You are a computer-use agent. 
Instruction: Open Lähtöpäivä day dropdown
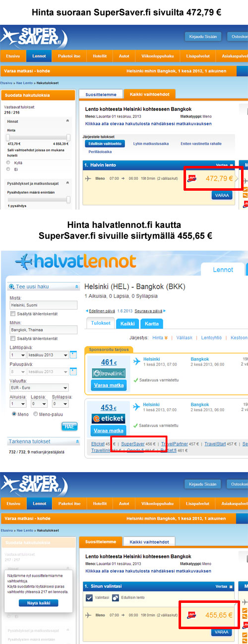click(x=17, y=355)
